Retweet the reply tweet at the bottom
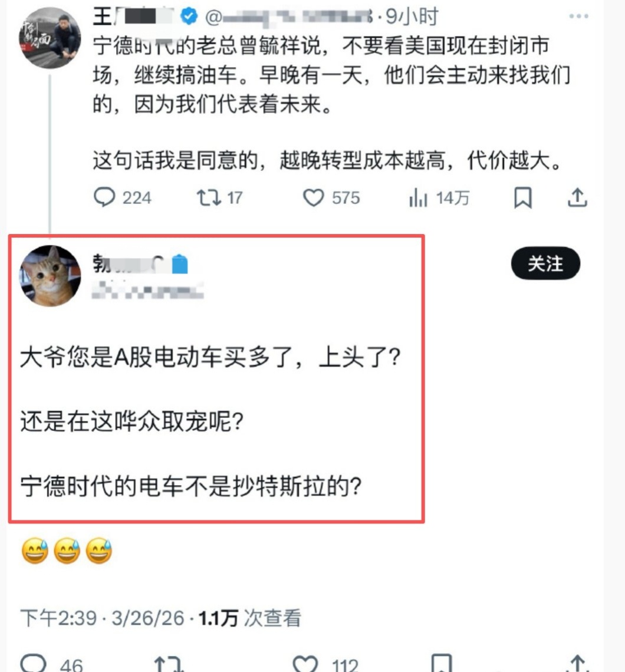The height and width of the screenshot is (672, 625). point(169,663)
